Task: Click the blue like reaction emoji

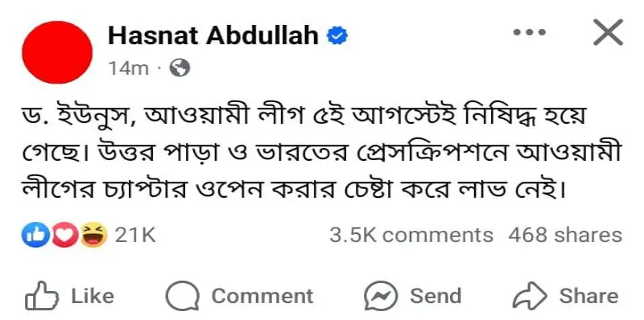Action: (33, 235)
